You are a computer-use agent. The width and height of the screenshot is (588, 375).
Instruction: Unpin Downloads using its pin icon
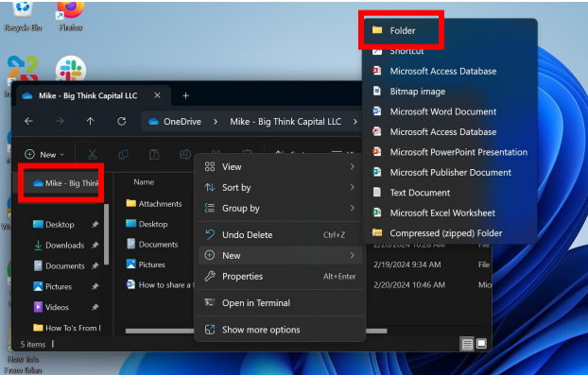[x=95, y=245]
